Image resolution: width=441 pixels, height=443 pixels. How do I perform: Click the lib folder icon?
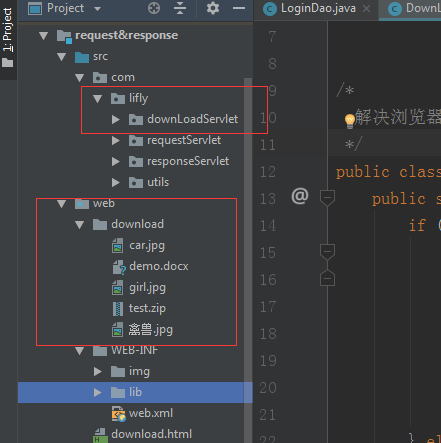pyautogui.click(x=118, y=392)
